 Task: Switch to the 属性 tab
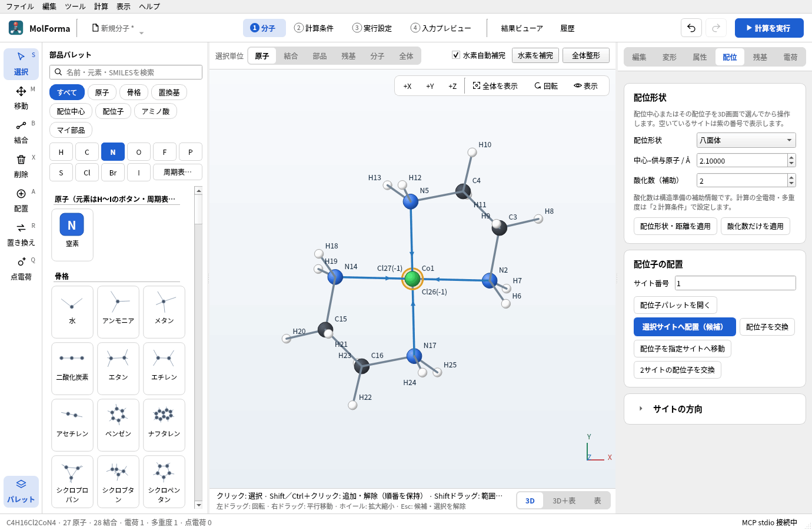point(700,57)
